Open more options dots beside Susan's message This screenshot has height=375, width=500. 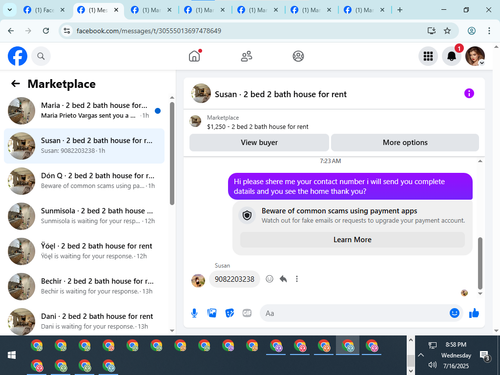(x=297, y=279)
